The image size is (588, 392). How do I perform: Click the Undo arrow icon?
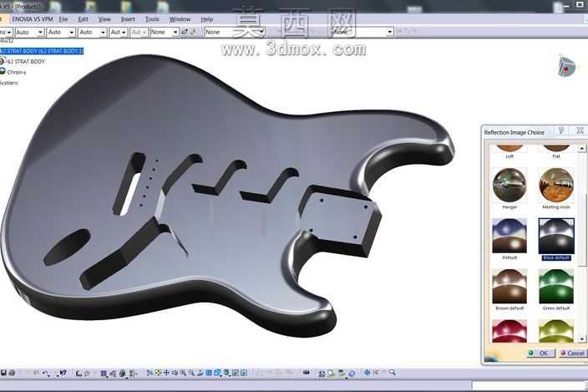(x=45, y=373)
